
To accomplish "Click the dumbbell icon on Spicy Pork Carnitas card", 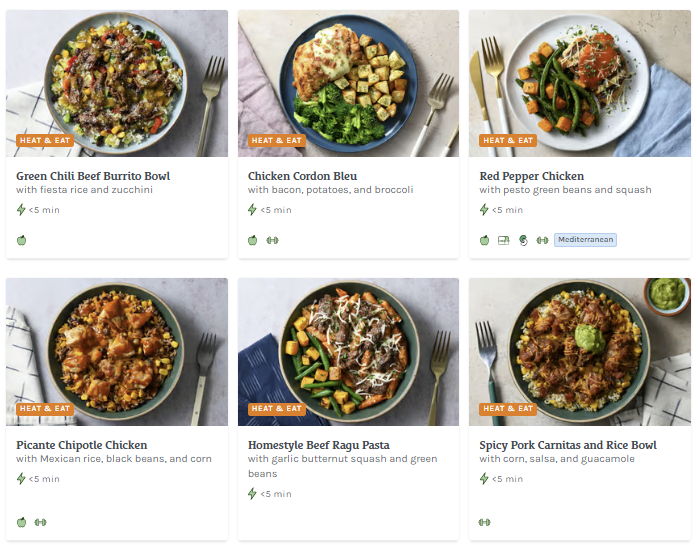I will point(485,522).
